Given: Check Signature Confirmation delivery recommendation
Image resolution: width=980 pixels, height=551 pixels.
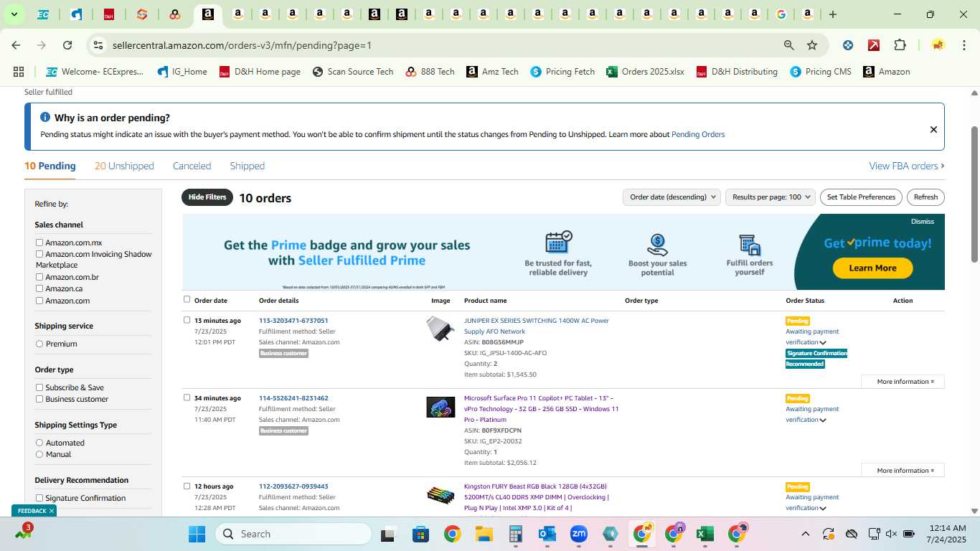Looking at the screenshot, I should 39,498.
